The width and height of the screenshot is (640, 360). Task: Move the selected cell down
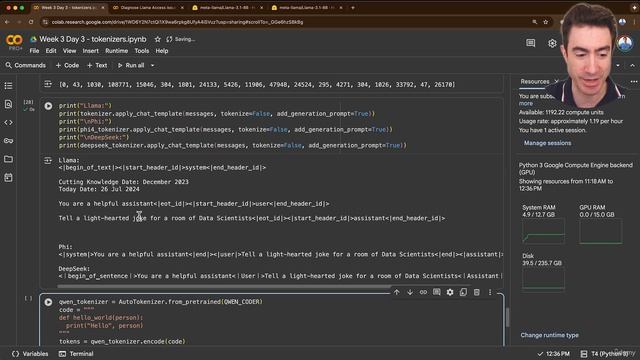(410, 292)
